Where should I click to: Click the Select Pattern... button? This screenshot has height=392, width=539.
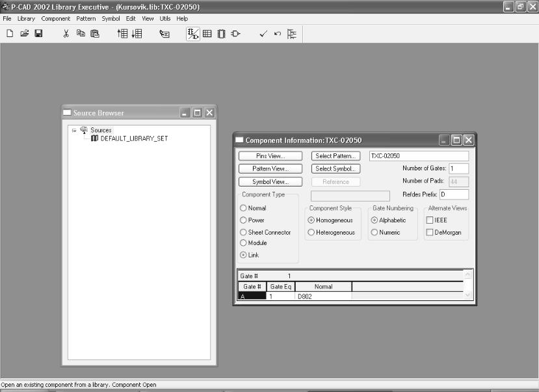336,156
